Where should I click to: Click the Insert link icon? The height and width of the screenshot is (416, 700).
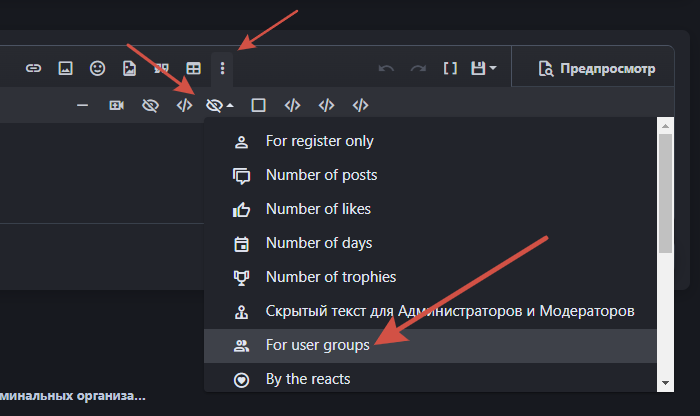click(34, 69)
